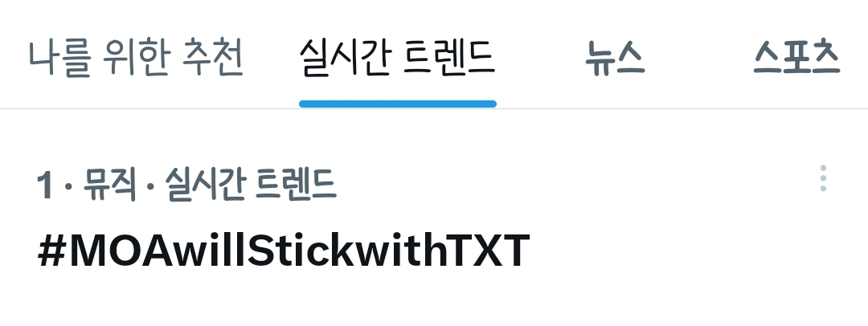This screenshot has width=868, height=326.
Task: Open the 뉴스 tab
Action: pos(615,58)
